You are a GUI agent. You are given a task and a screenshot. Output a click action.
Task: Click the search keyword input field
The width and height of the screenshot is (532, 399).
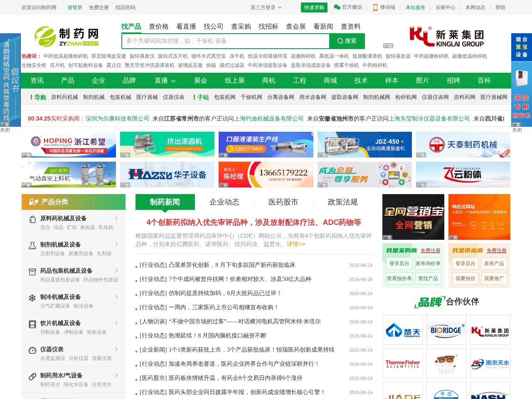pyautogui.click(x=226, y=41)
